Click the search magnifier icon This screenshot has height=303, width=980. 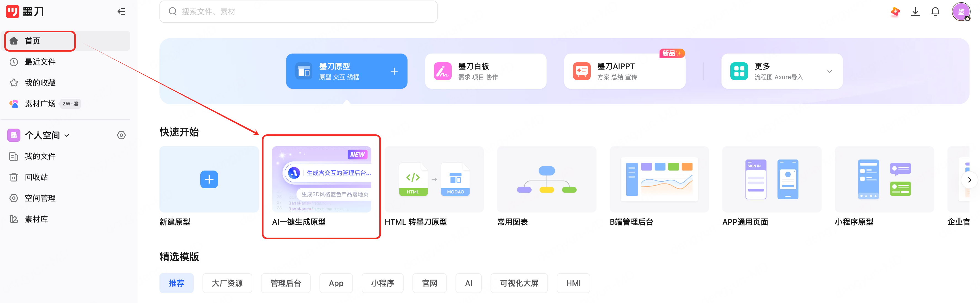pyautogui.click(x=172, y=11)
